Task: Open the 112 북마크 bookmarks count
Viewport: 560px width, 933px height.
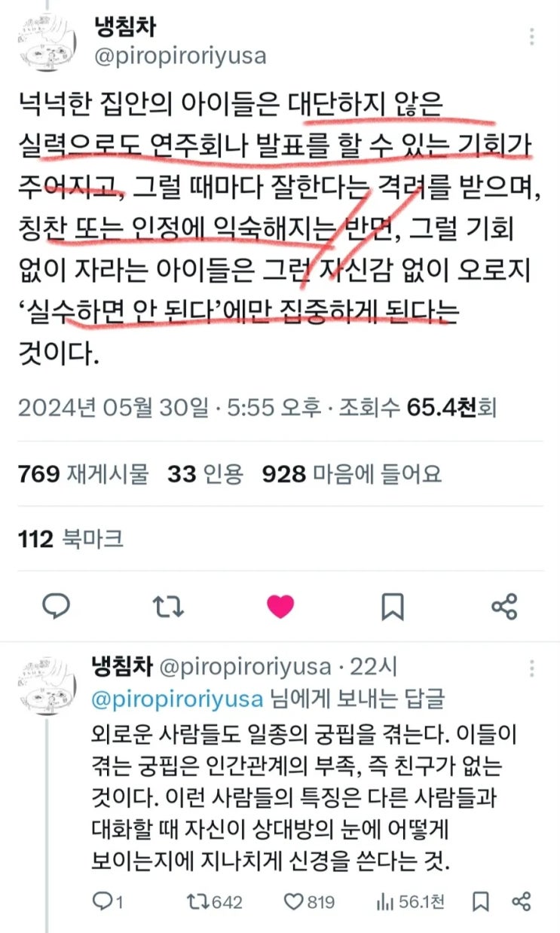Action: tap(71, 538)
